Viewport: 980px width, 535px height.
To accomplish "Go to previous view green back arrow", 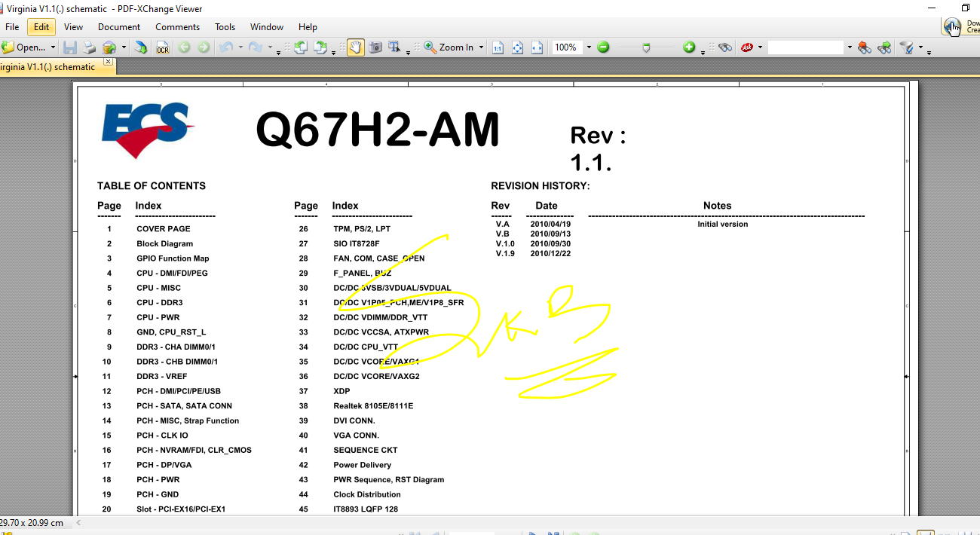I will (x=185, y=47).
